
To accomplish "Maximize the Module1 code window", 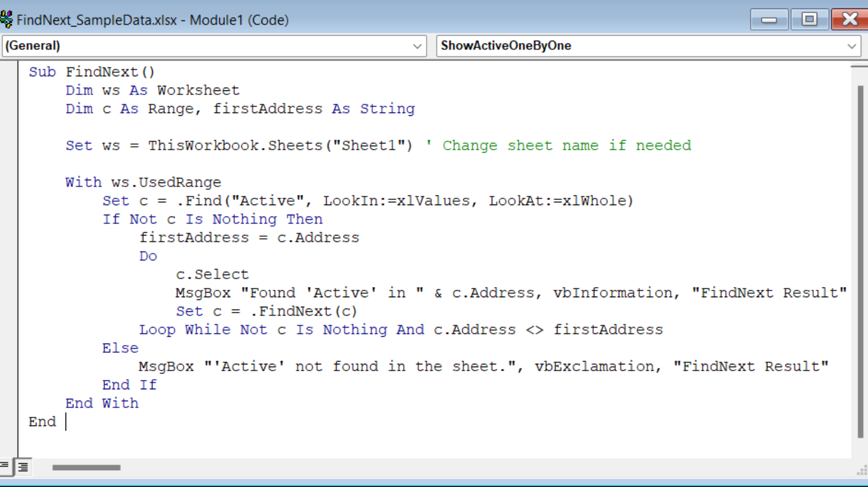I will pyautogui.click(x=809, y=20).
